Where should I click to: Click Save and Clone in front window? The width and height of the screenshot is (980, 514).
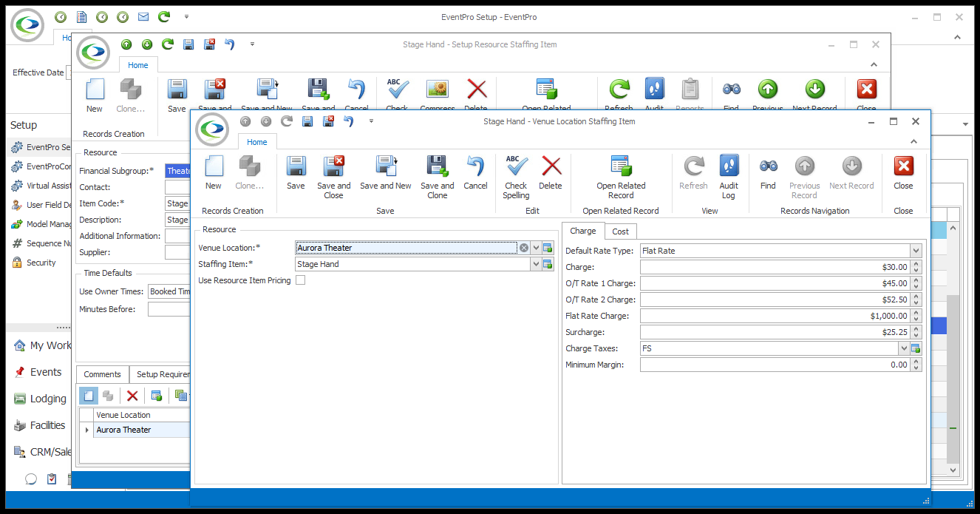click(437, 177)
